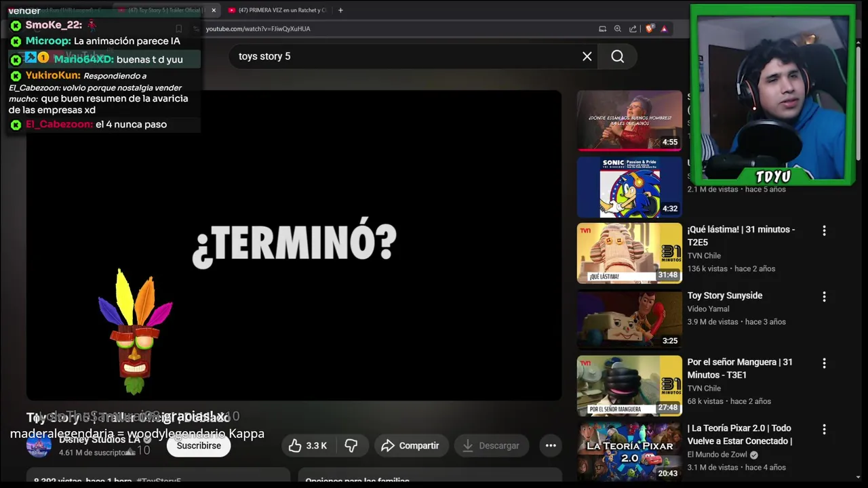Open La Teoría Pixar 2.0 video title

click(x=740, y=434)
